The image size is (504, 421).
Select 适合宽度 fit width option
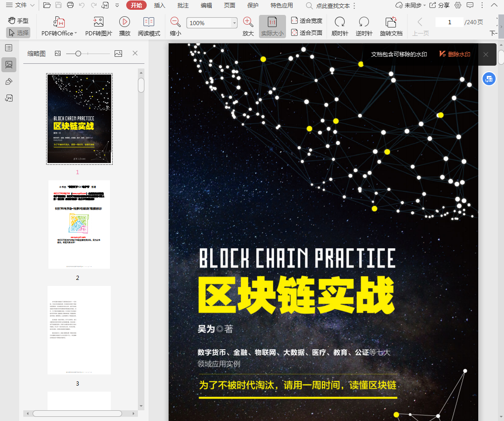click(x=306, y=20)
